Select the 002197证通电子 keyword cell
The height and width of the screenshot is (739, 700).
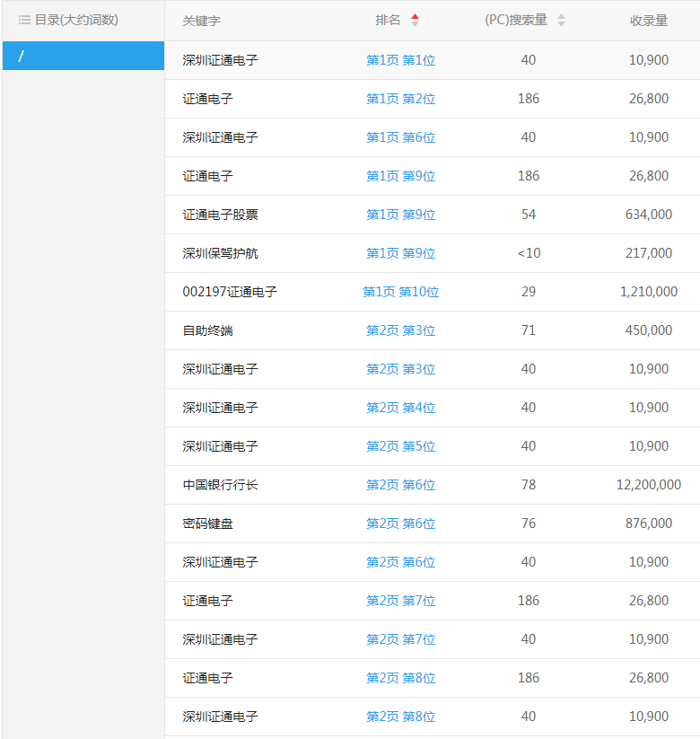point(230,292)
